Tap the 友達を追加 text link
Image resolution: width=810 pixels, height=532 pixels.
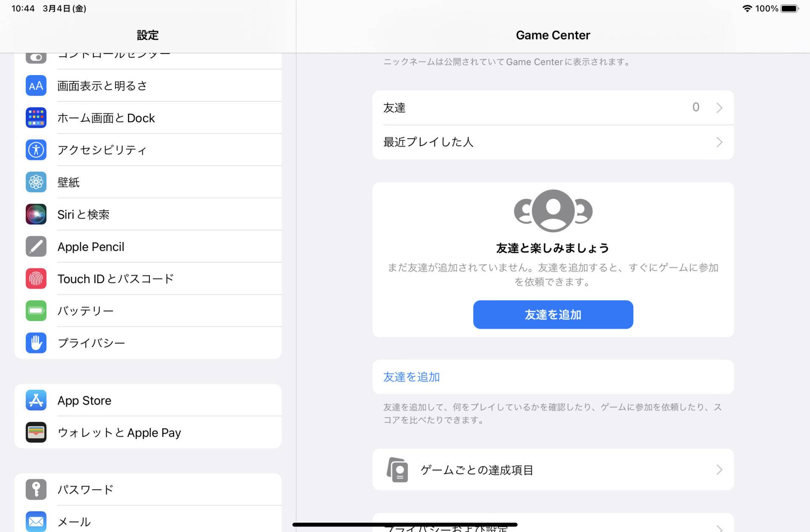click(x=411, y=377)
